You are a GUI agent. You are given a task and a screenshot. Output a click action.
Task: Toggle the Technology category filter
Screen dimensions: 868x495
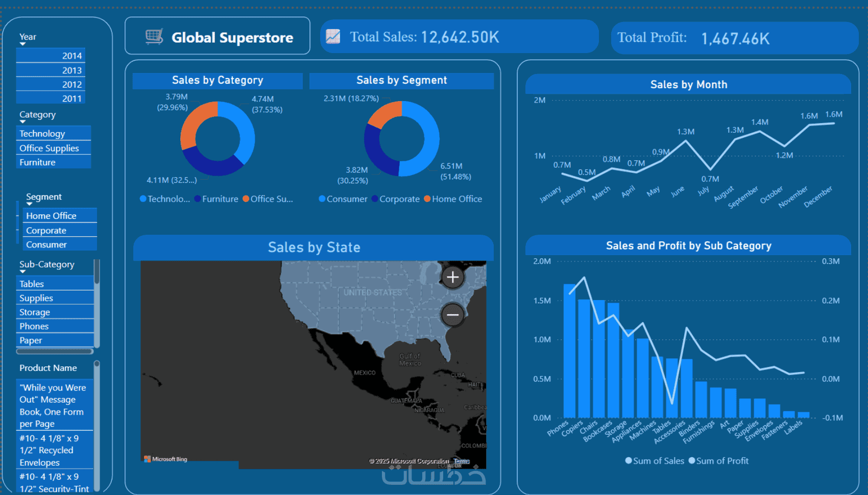click(x=54, y=133)
